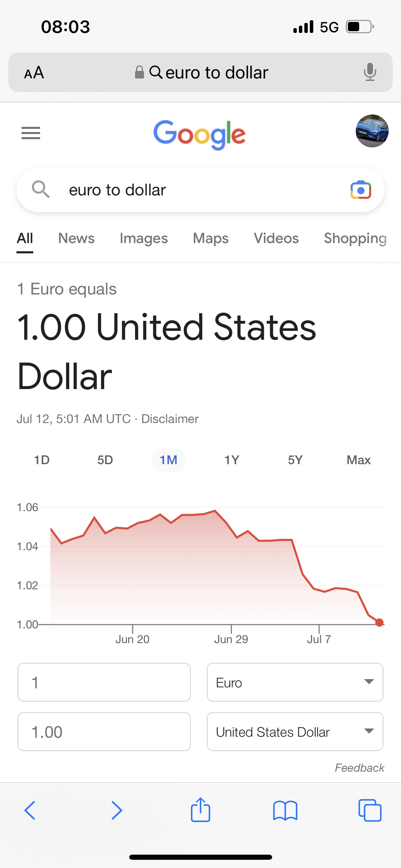Open the reader text size AA button

pyautogui.click(x=34, y=73)
